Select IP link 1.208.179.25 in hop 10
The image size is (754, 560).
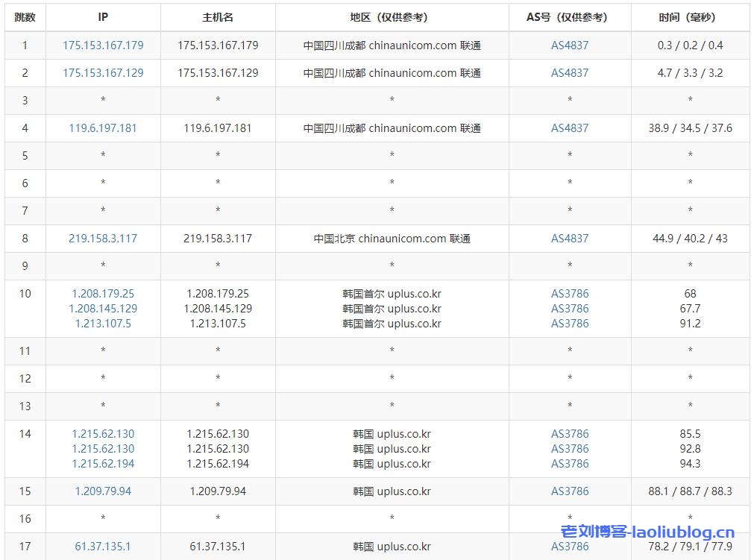(103, 294)
